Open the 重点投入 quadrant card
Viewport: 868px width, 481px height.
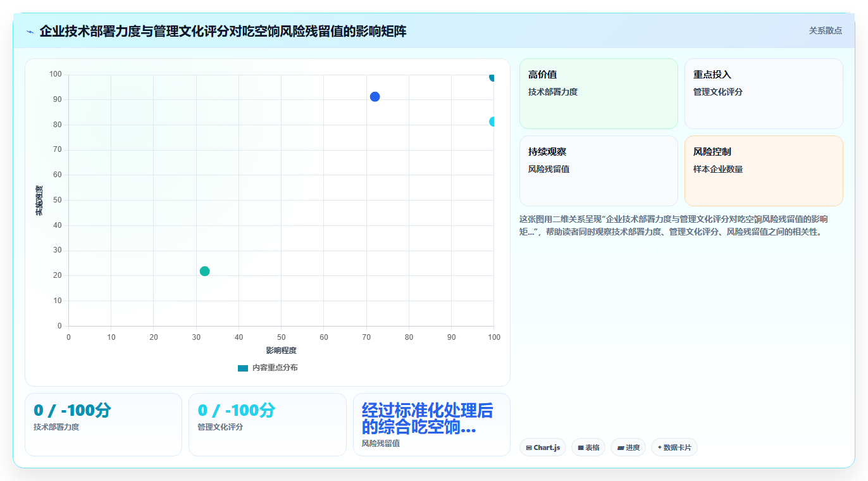point(764,94)
